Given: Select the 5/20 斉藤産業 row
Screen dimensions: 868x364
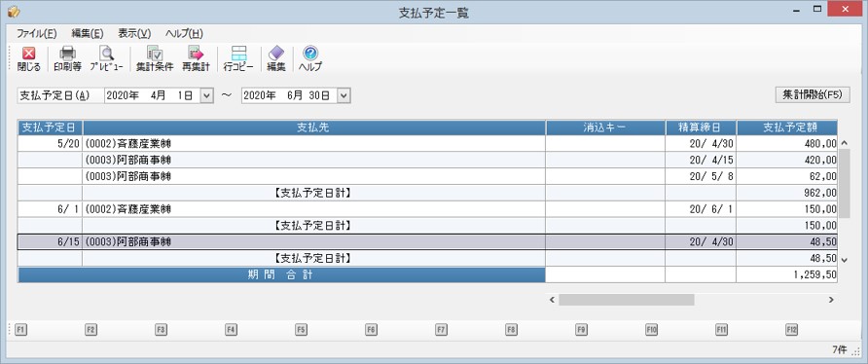Looking at the screenshot, I should pyautogui.click(x=427, y=144).
